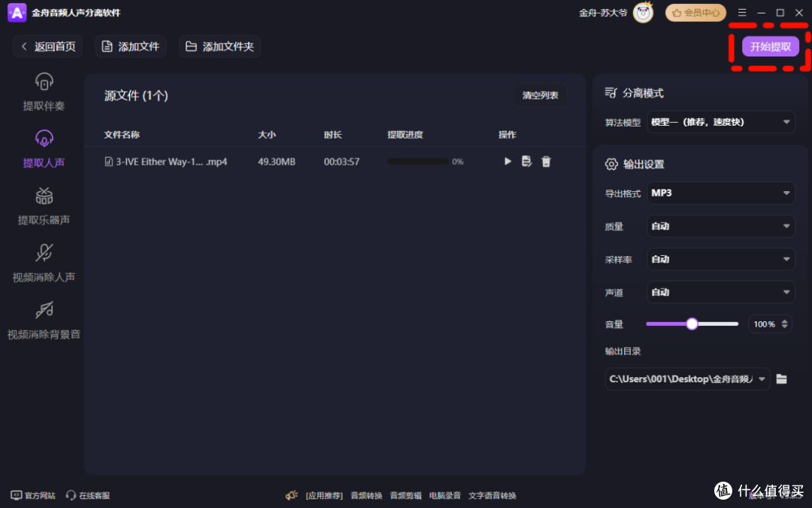Open 电脑录音 recommended app link
Viewport: 812px width, 508px height.
pos(445,495)
